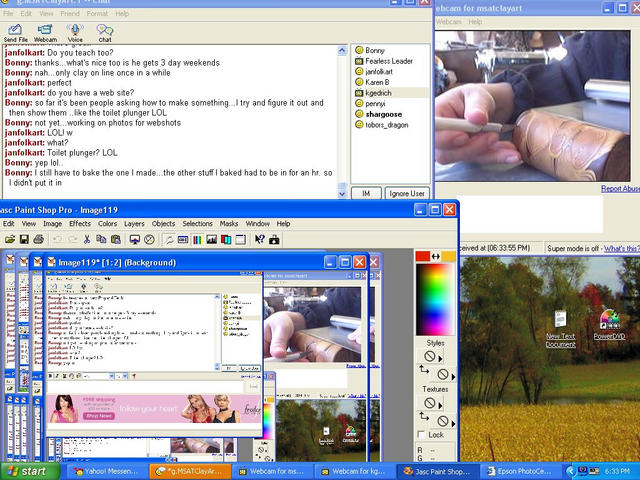Select tobors_dragon in chat user list
The height and width of the screenshot is (480, 640).
tap(386, 125)
